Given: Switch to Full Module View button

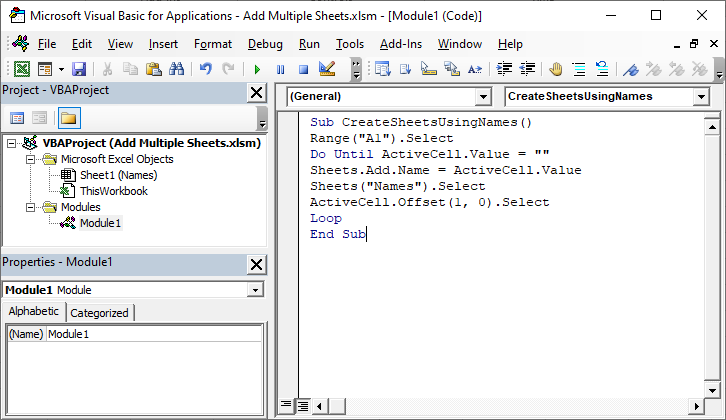Looking at the screenshot, I should pos(303,406).
